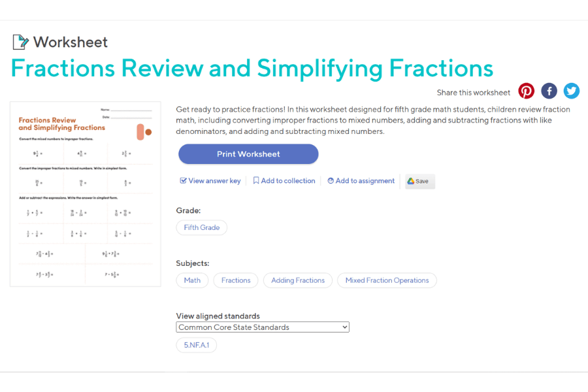Select the Mixed Fraction Operations chip
Viewport: 588px width, 392px height.
(387, 280)
